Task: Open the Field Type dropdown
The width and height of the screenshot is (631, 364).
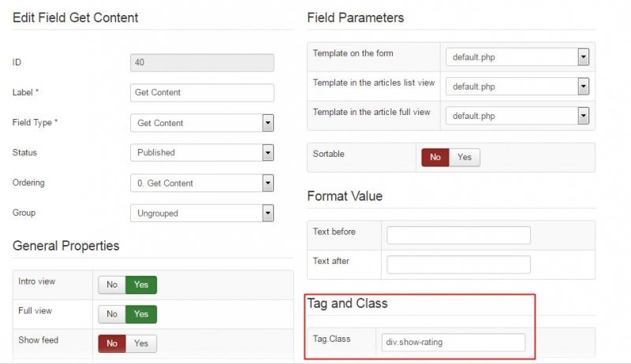Action: point(202,123)
